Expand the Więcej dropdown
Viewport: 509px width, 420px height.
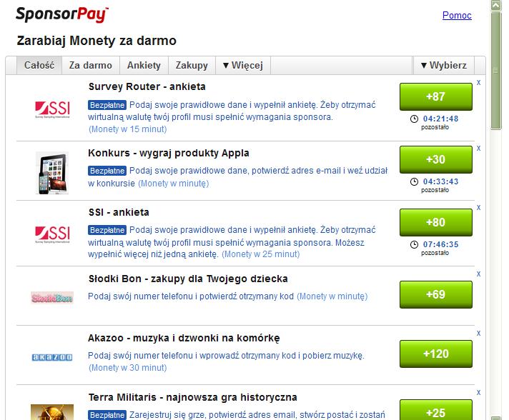243,65
